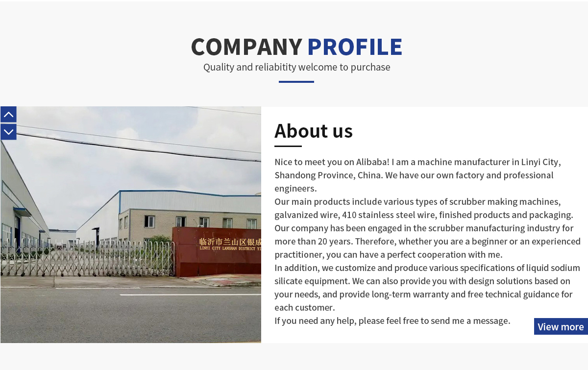Click the up chevron arrow on the photo

click(x=8, y=114)
